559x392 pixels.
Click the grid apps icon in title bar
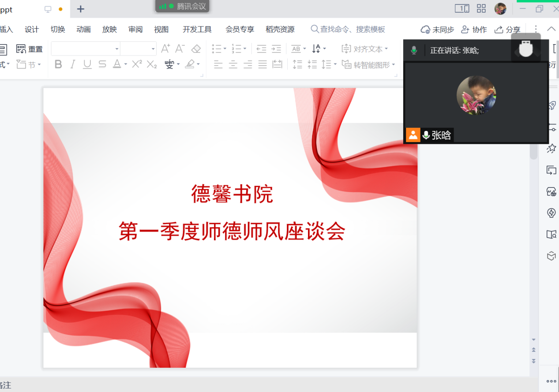point(481,8)
